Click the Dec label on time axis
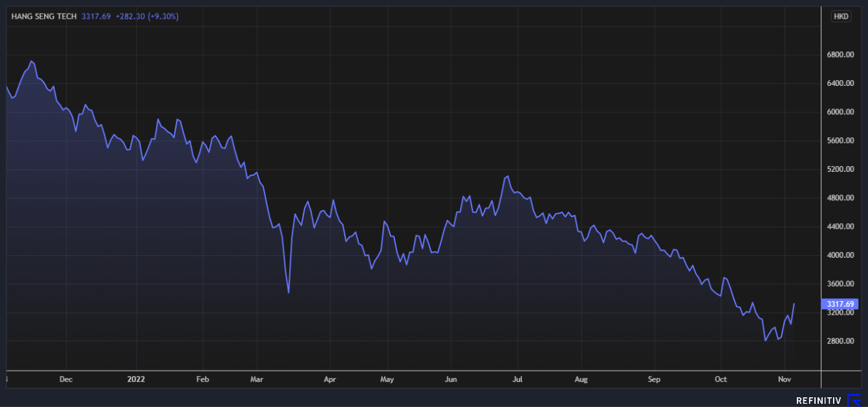This screenshot has width=868, height=407. click(x=66, y=379)
